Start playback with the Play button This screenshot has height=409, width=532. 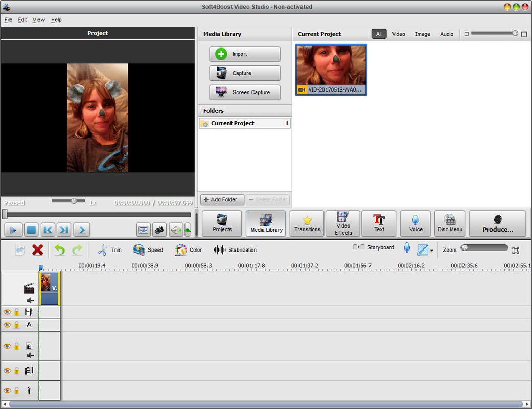(14, 230)
